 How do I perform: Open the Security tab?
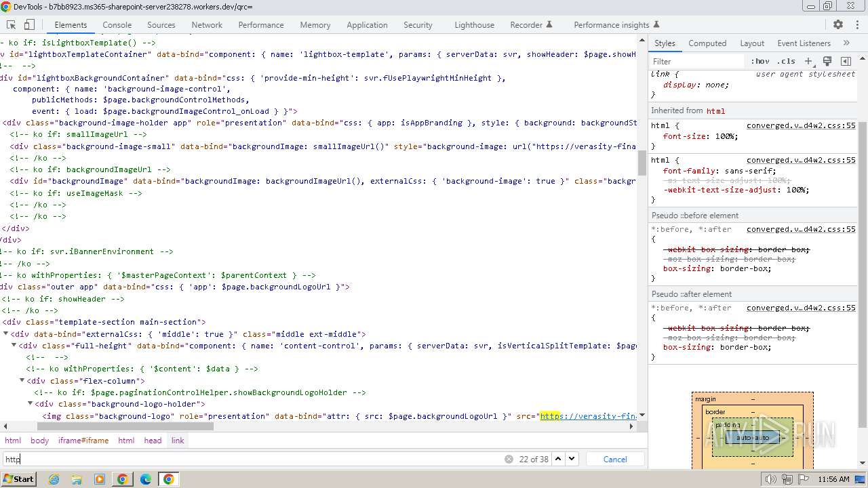coord(418,24)
